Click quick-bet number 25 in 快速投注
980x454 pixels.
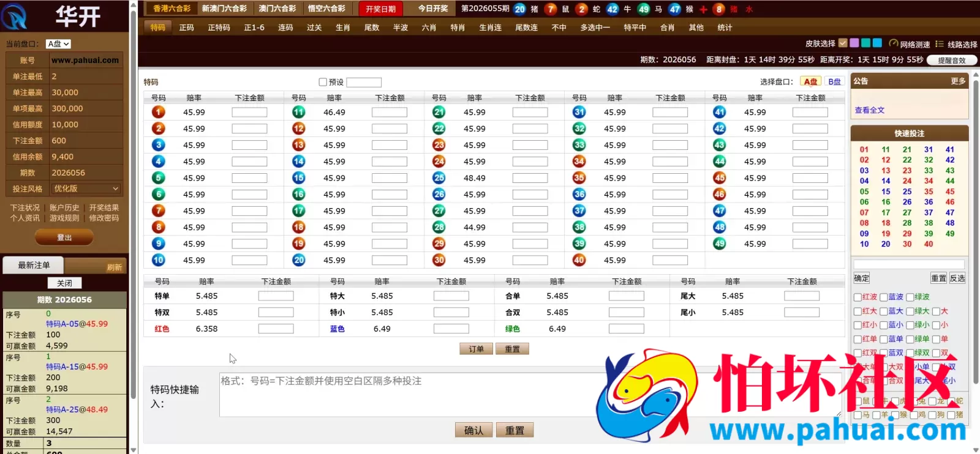pos(907,192)
